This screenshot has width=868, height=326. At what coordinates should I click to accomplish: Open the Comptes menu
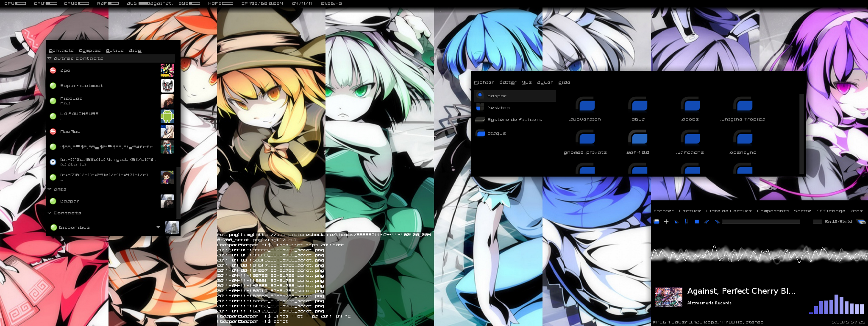click(x=90, y=51)
